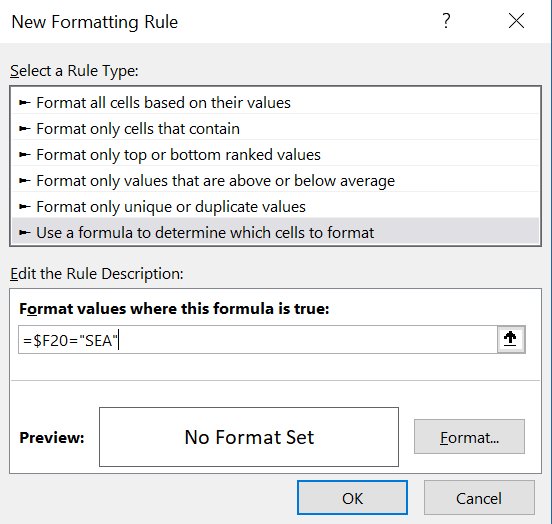Select 'Format all cells based on their values' rule
The image size is (552, 524).
[x=275, y=103]
